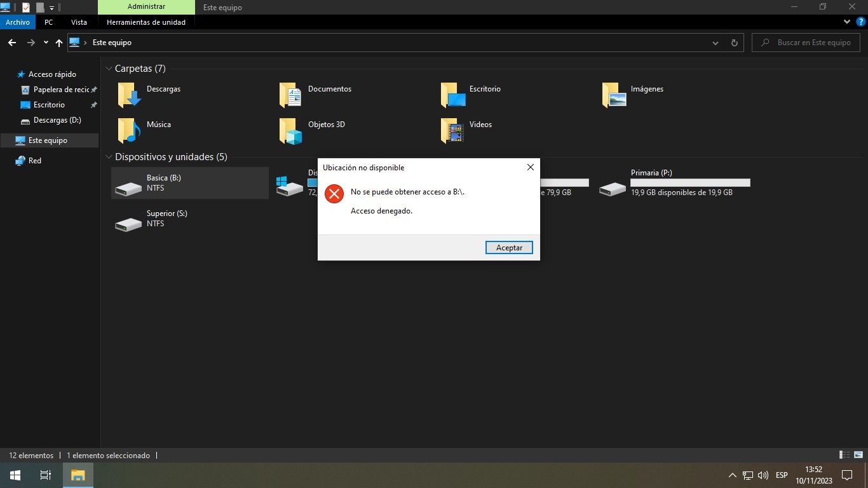
Task: Click the New folder quick access toolbar icon
Action: 40,8
